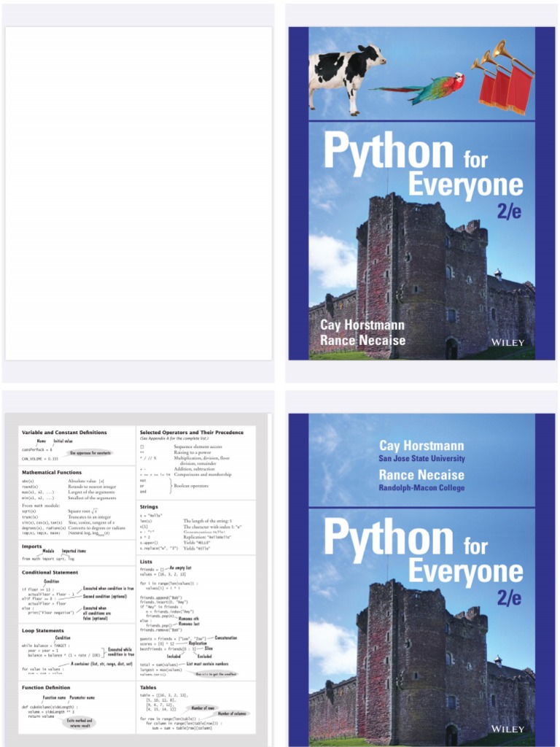
Task: Open the Python reference card page
Action: (139, 579)
